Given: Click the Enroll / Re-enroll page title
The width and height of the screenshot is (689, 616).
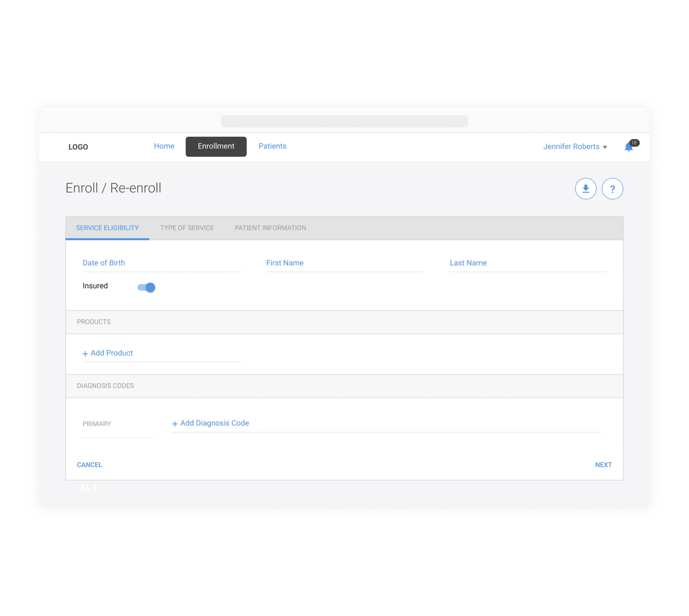Looking at the screenshot, I should tap(113, 188).
